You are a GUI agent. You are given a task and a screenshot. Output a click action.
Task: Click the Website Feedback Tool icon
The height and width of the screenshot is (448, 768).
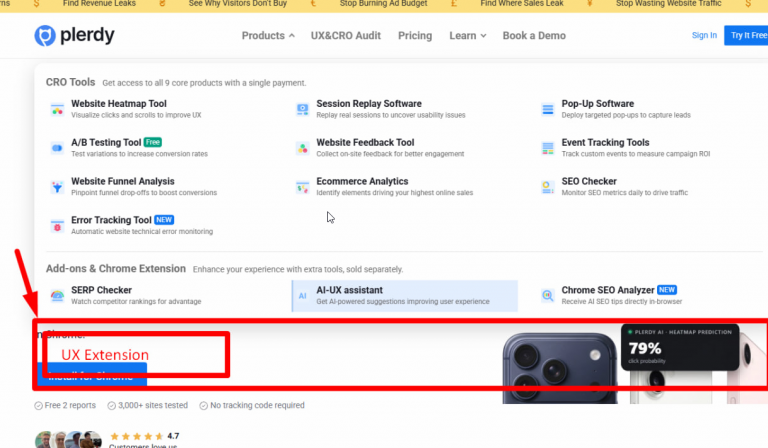[303, 148]
